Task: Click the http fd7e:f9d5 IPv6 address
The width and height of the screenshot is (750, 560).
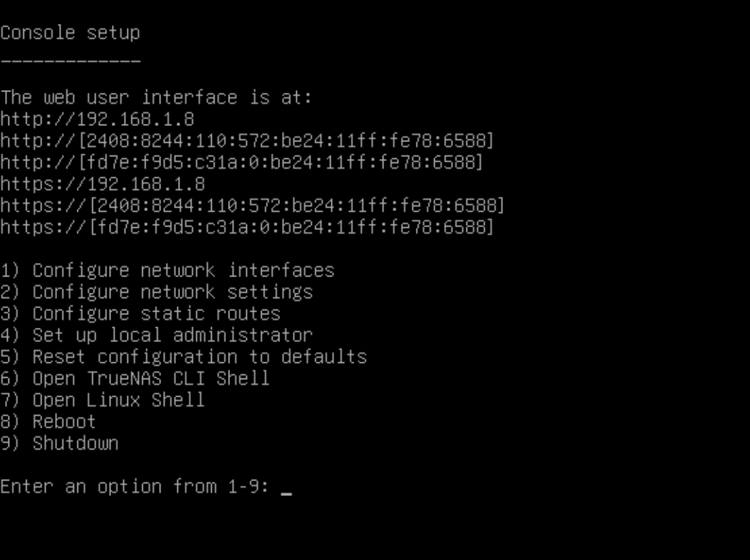Action: (x=241, y=163)
